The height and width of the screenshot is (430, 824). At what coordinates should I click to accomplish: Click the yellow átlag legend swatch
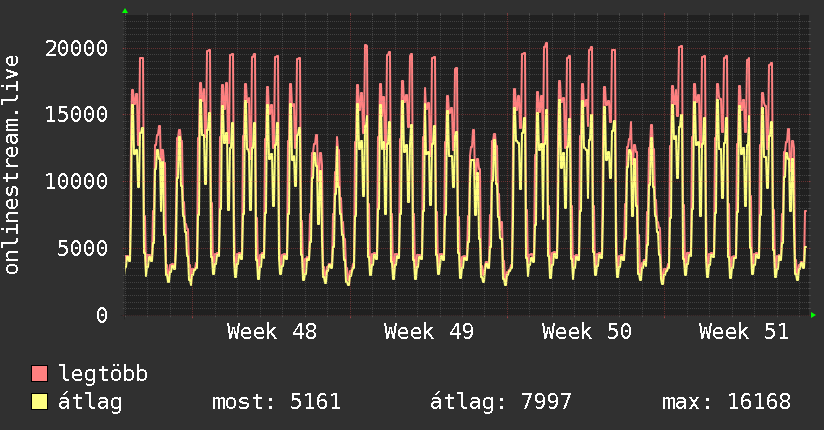click(x=39, y=402)
